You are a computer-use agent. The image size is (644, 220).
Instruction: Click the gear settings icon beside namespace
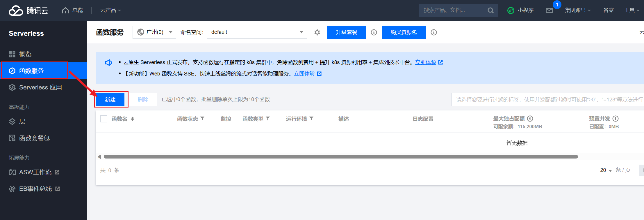coord(317,32)
